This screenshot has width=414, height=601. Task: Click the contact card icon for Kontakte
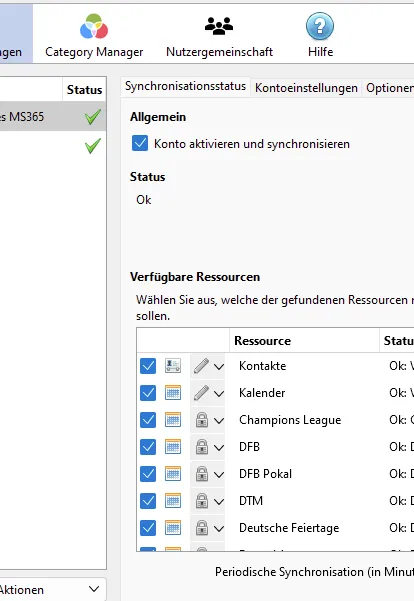tap(173, 366)
